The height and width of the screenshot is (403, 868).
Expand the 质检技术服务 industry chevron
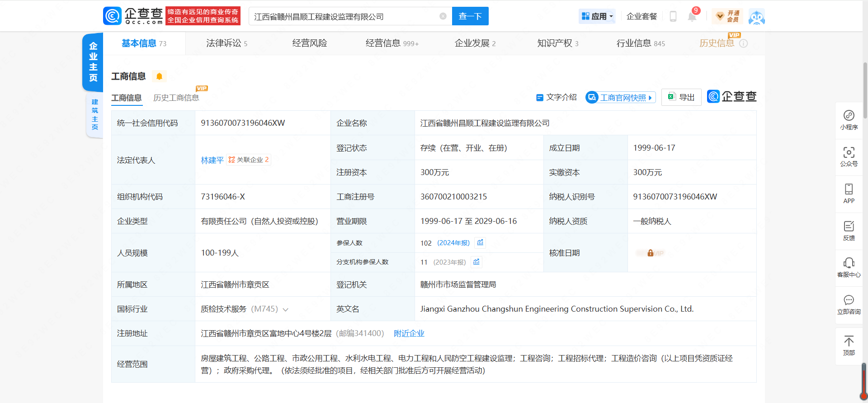click(286, 309)
